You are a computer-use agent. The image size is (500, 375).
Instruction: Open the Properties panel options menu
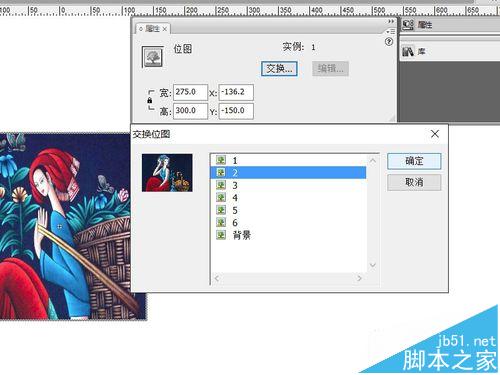(x=390, y=31)
